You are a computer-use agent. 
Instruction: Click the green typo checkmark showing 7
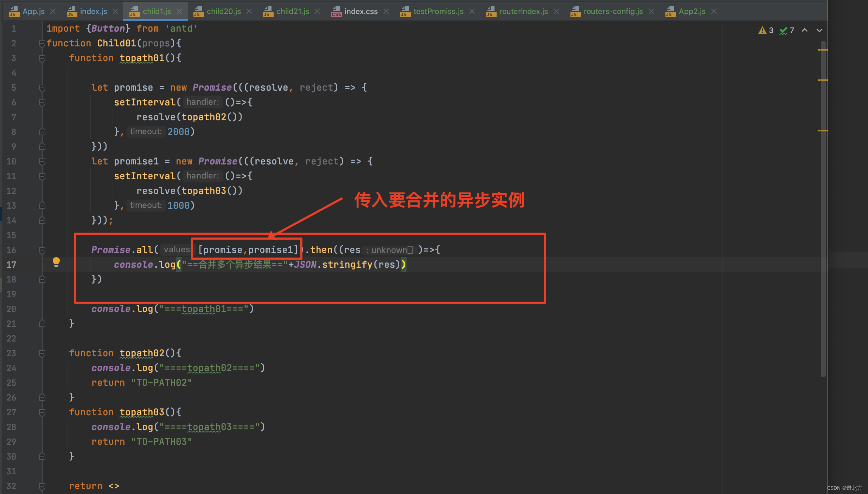tap(787, 31)
